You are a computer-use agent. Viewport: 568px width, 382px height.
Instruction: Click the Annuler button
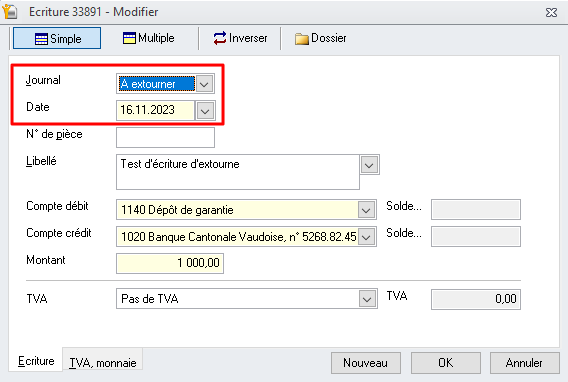[525, 363]
